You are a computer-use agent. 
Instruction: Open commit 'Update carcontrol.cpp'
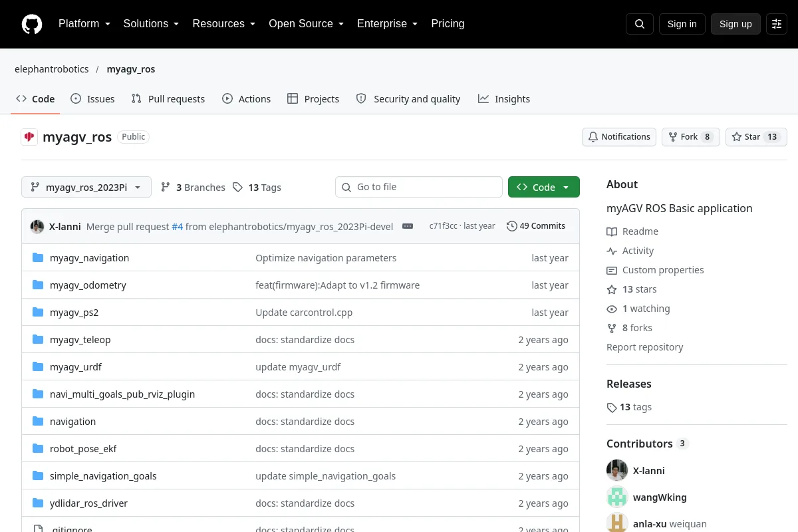pos(304,313)
